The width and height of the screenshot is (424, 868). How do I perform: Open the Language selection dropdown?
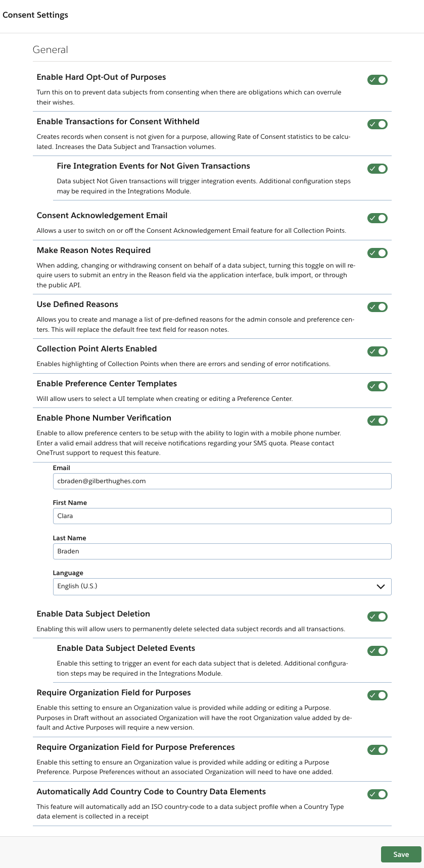(222, 586)
